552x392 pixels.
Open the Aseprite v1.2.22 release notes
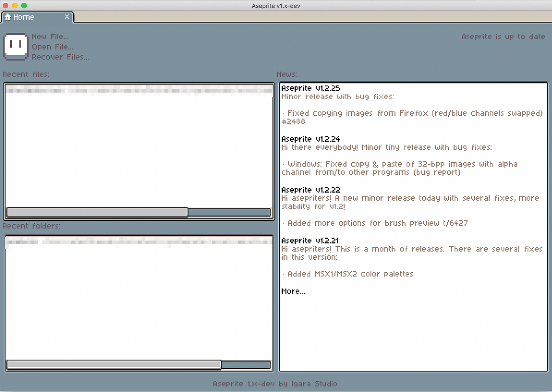[311, 189]
